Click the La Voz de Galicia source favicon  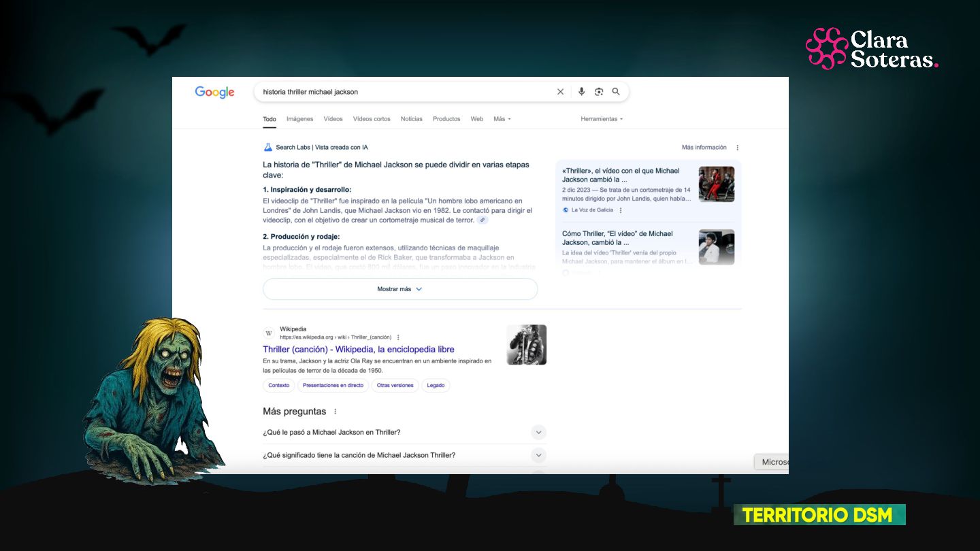[566, 210]
